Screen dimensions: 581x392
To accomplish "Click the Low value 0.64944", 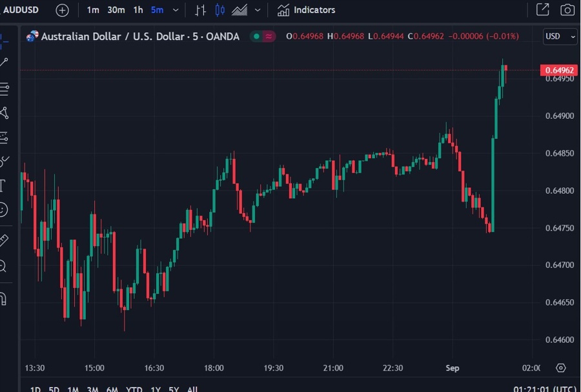I will [x=389, y=36].
